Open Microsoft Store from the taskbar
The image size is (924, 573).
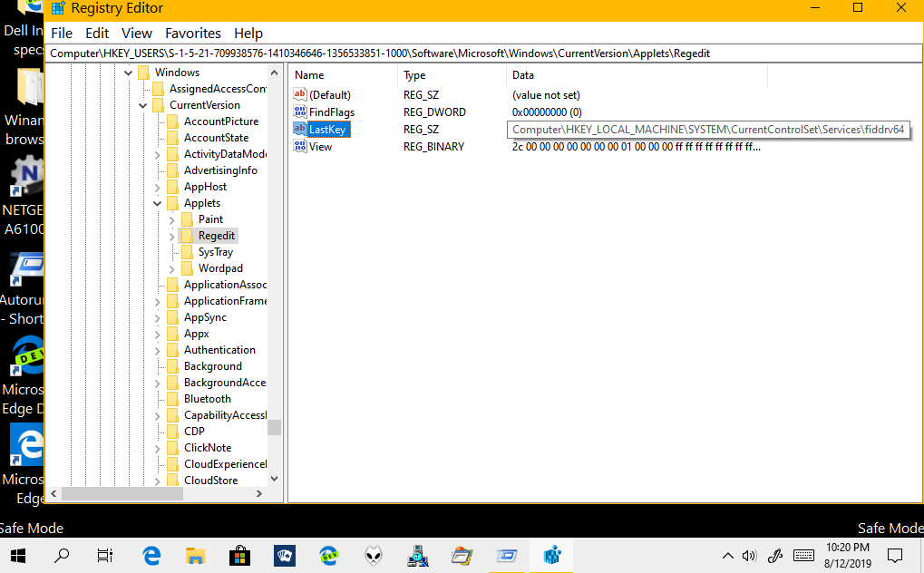coord(239,555)
